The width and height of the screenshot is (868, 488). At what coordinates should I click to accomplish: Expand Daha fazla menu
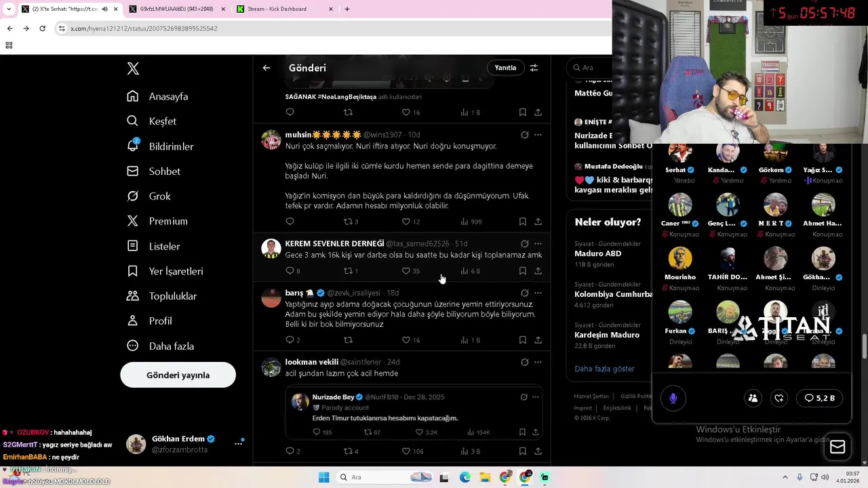[160, 346]
